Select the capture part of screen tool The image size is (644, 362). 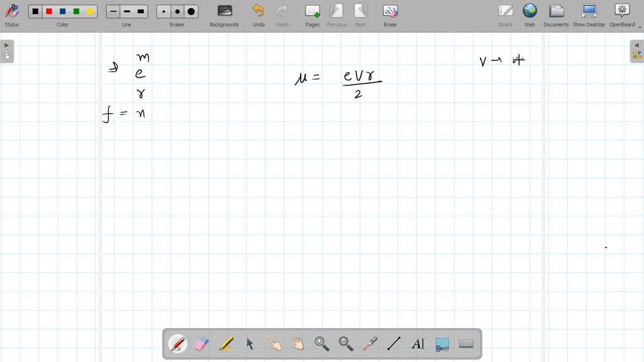(442, 344)
